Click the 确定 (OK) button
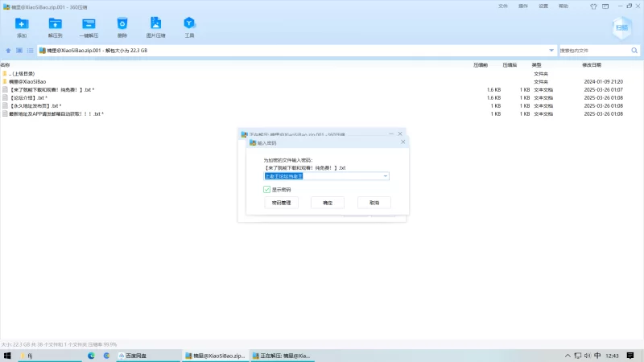 point(328,203)
